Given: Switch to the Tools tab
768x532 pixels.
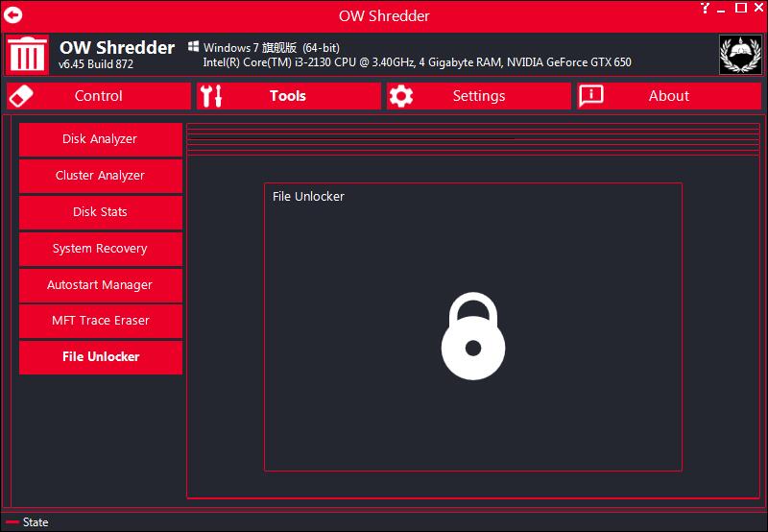Looking at the screenshot, I should (289, 95).
